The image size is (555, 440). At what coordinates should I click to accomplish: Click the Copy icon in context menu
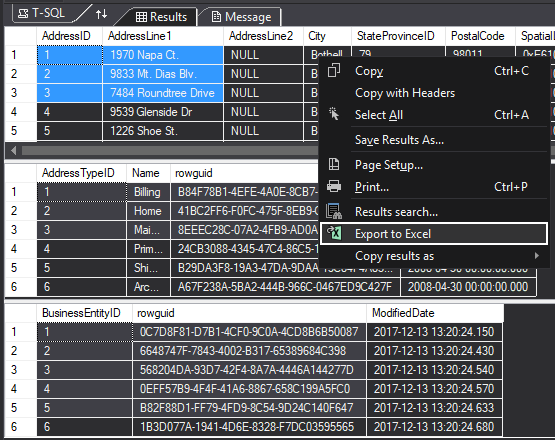334,70
